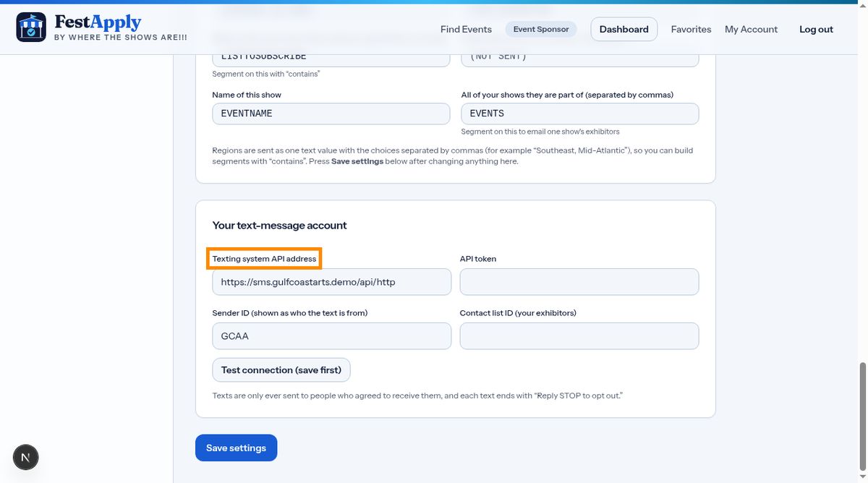Click the "Sender ID (shown as who the text is from)" label

click(x=290, y=313)
